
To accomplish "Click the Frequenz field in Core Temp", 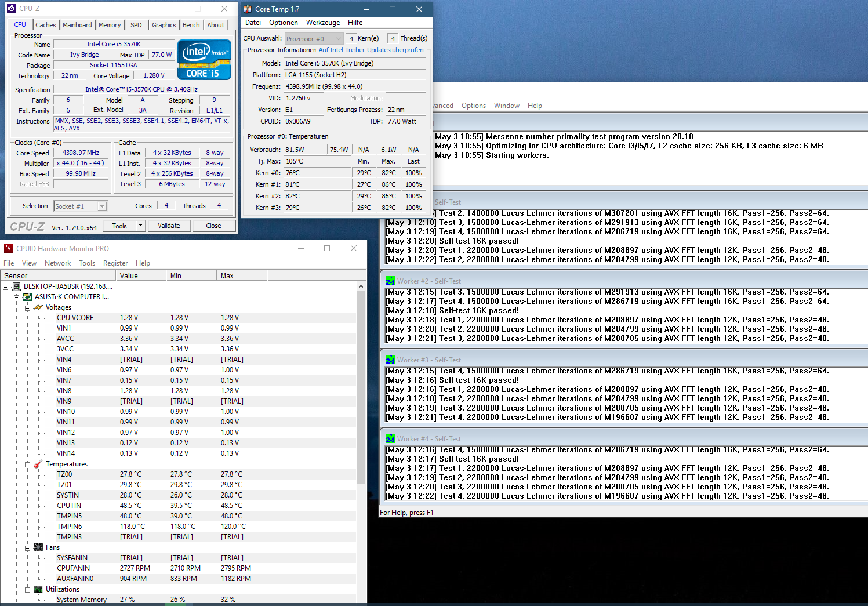I will coord(354,86).
